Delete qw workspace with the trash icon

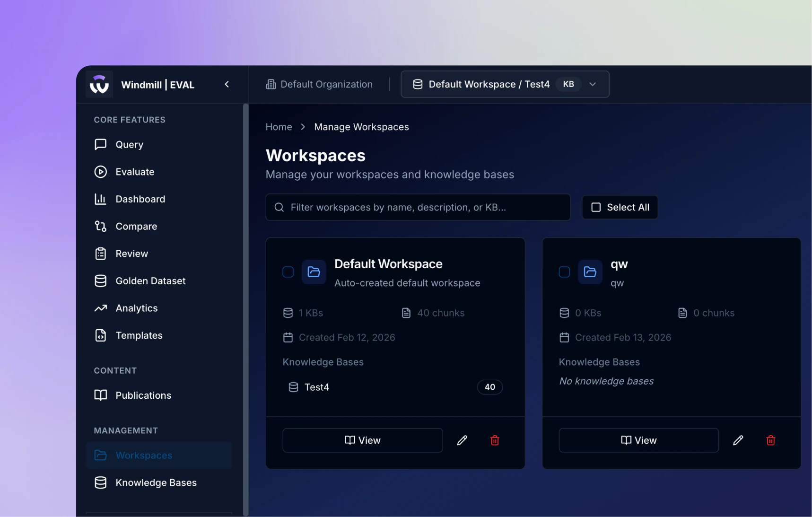click(x=771, y=440)
